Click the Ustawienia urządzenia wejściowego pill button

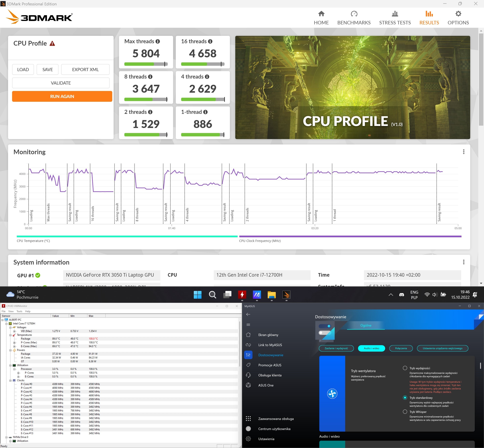[443, 348]
